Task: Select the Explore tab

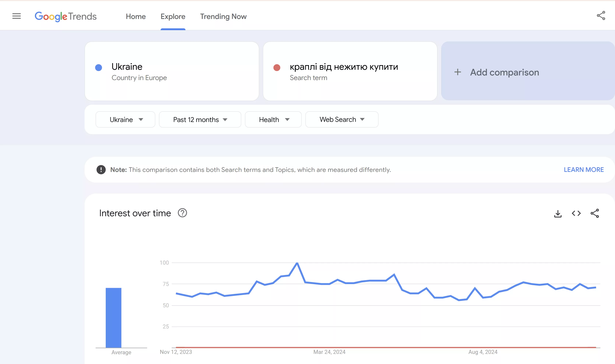Action: [x=173, y=16]
